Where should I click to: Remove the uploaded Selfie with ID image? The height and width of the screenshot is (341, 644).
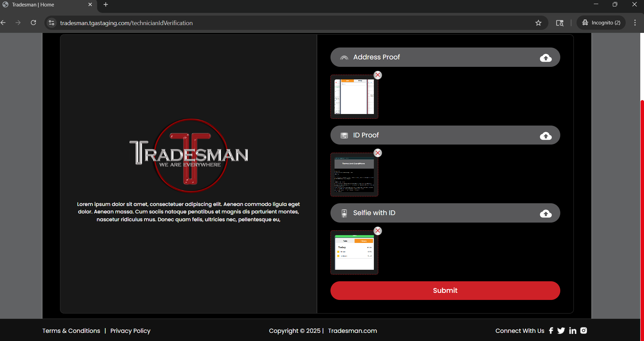point(378,231)
